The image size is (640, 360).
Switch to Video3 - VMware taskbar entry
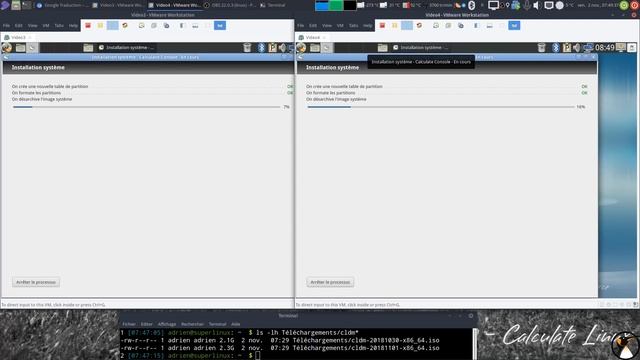[118, 5]
